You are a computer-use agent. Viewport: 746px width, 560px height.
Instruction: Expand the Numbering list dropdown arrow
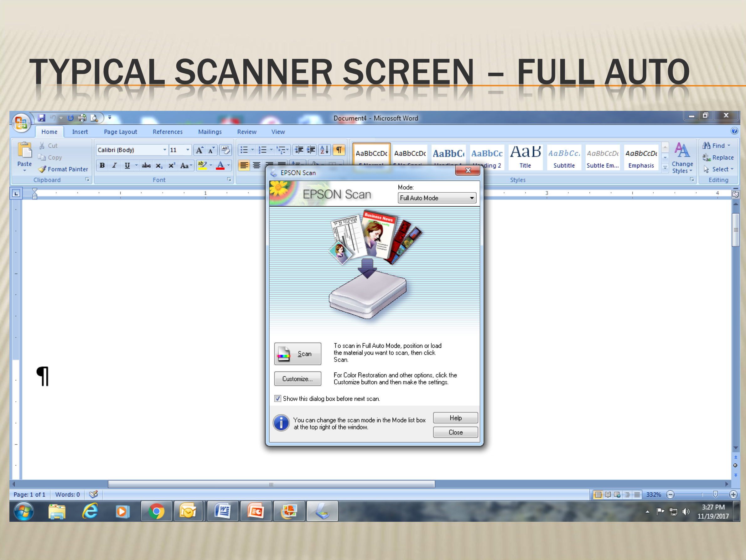pyautogui.click(x=271, y=150)
